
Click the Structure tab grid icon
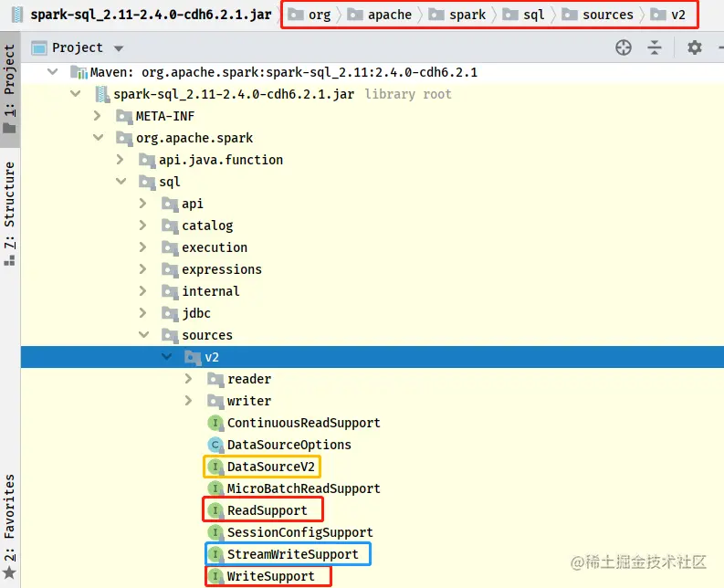(x=9, y=260)
